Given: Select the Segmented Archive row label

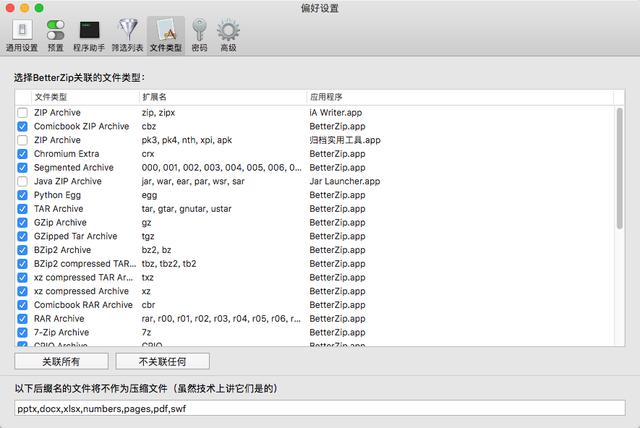Looking at the screenshot, I should coord(74,168).
